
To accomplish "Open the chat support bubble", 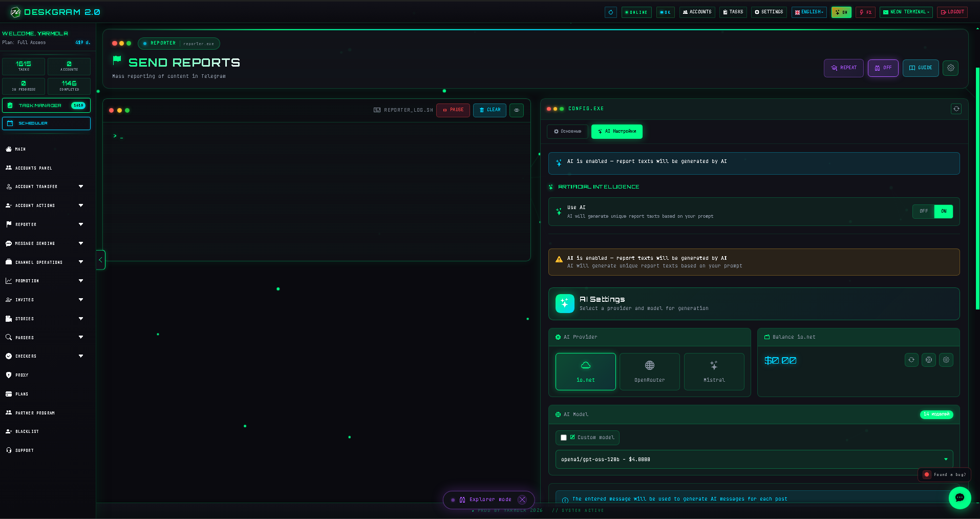I will pyautogui.click(x=960, y=497).
